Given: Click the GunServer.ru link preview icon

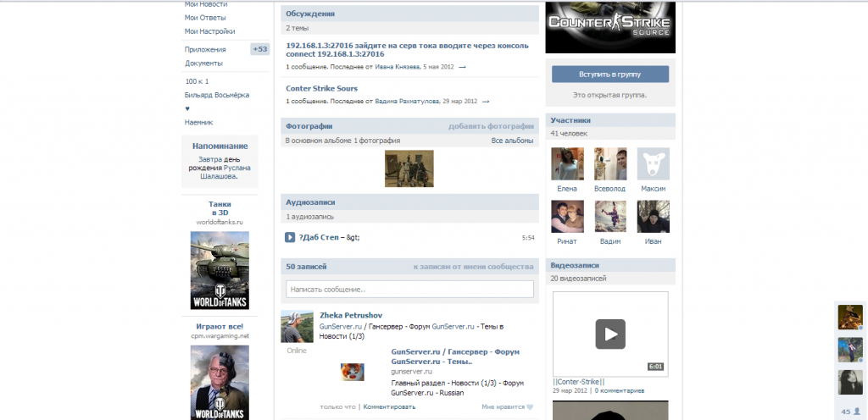Looking at the screenshot, I should [x=353, y=371].
